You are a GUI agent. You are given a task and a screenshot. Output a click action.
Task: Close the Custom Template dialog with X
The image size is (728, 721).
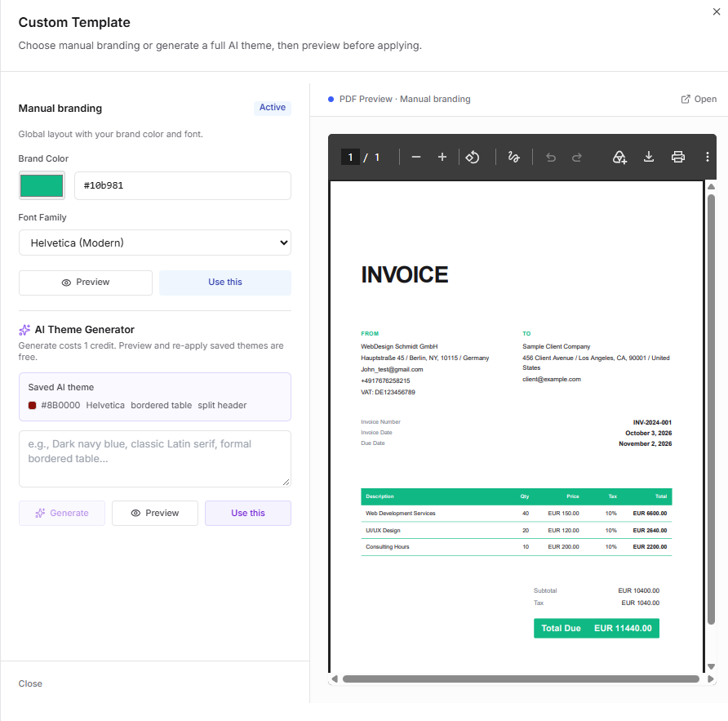pos(717,11)
